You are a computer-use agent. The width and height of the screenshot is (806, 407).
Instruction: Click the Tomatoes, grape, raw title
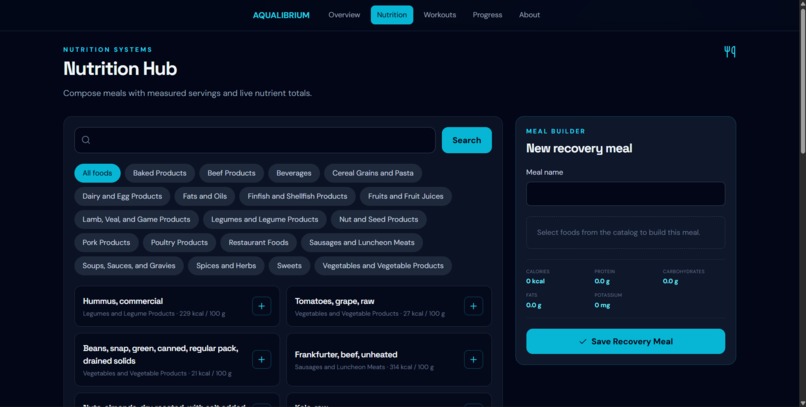point(334,301)
